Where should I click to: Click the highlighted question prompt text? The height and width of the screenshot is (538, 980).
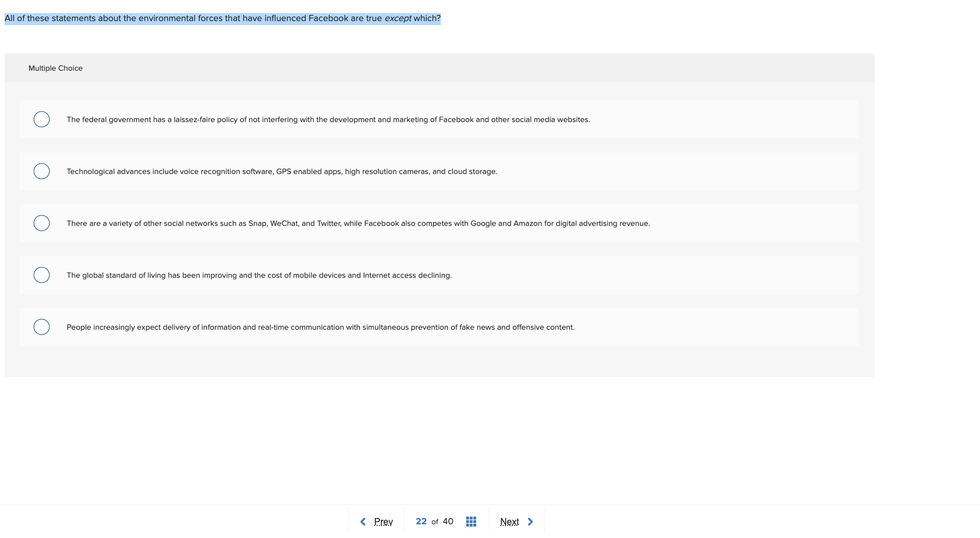(222, 18)
